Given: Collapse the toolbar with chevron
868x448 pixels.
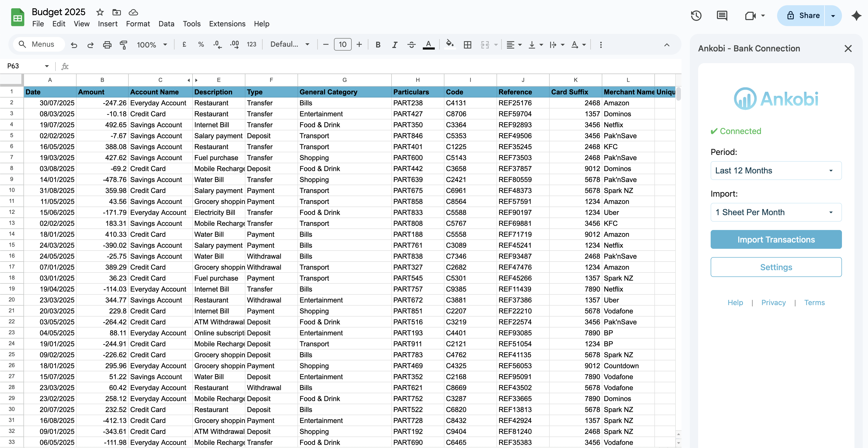Looking at the screenshot, I should pos(667,45).
